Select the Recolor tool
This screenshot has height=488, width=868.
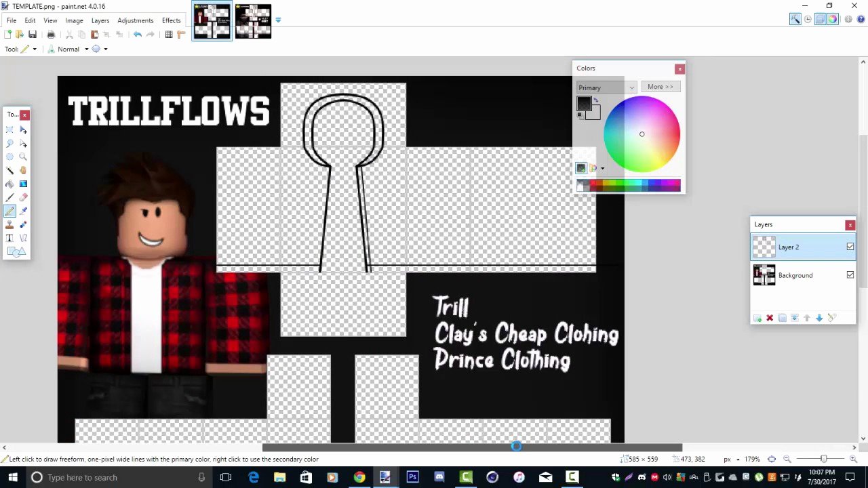click(23, 224)
